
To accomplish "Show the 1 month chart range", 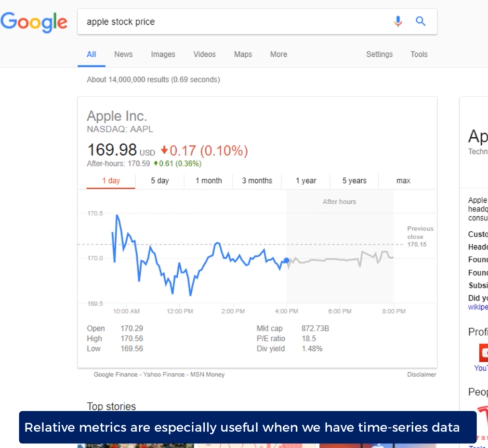I will (x=209, y=181).
